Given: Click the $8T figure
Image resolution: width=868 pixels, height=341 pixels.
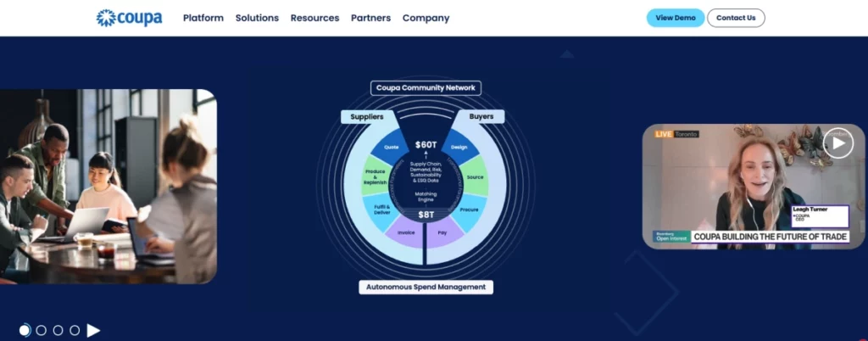Looking at the screenshot, I should (x=426, y=215).
